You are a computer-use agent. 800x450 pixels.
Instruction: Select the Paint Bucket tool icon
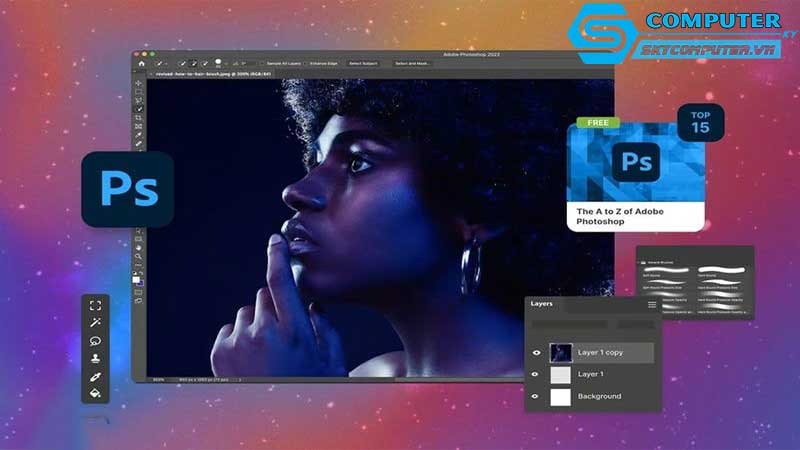tap(96, 393)
